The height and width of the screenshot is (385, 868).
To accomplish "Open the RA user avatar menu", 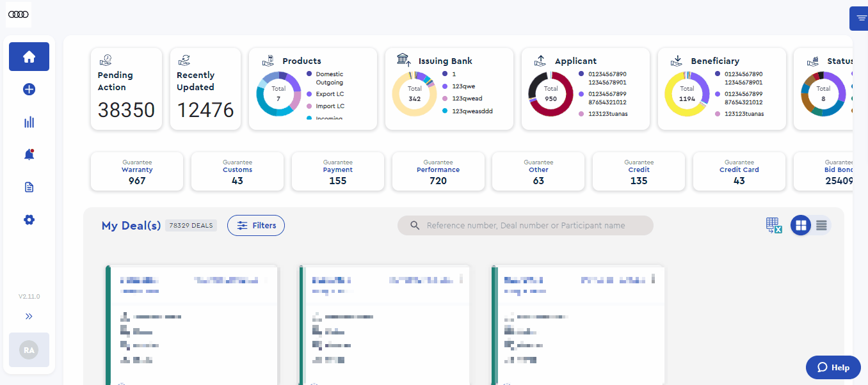I will click(29, 350).
